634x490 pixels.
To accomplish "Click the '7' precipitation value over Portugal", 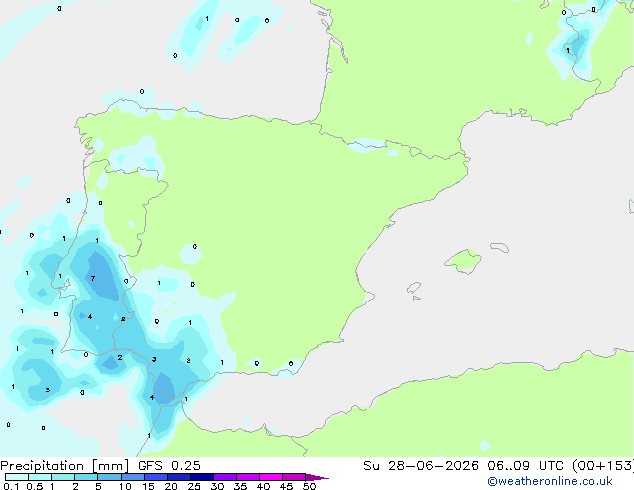I will tap(93, 279).
